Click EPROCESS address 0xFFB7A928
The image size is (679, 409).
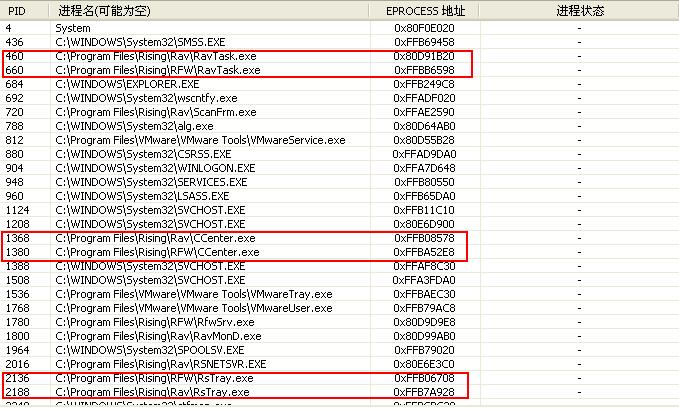coord(424,392)
